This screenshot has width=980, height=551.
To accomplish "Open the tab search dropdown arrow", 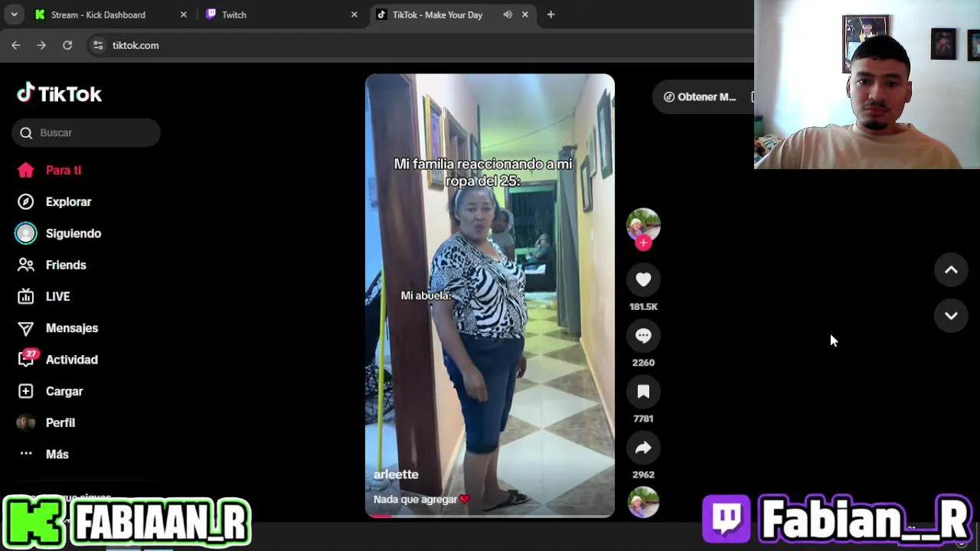I will pos(14,15).
